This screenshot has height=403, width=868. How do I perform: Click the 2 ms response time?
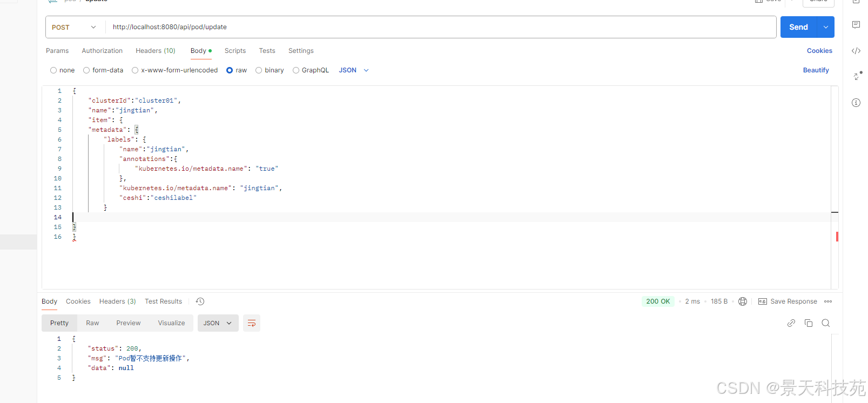coord(692,301)
